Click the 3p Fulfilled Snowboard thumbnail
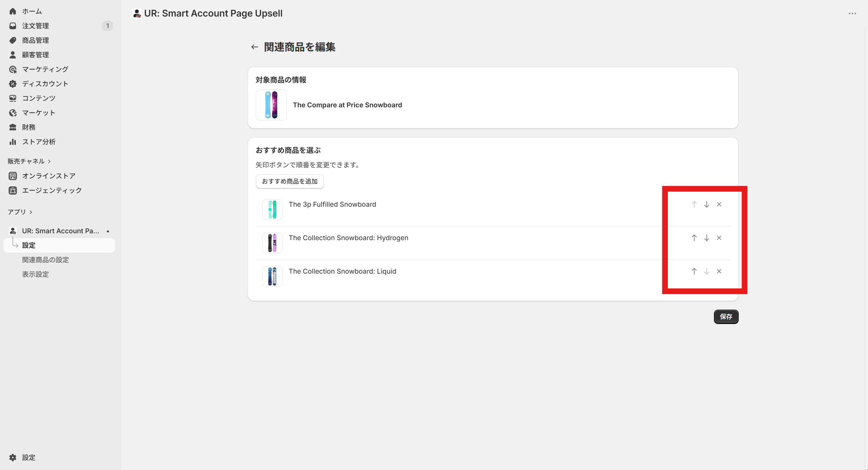The image size is (868, 470). point(272,209)
